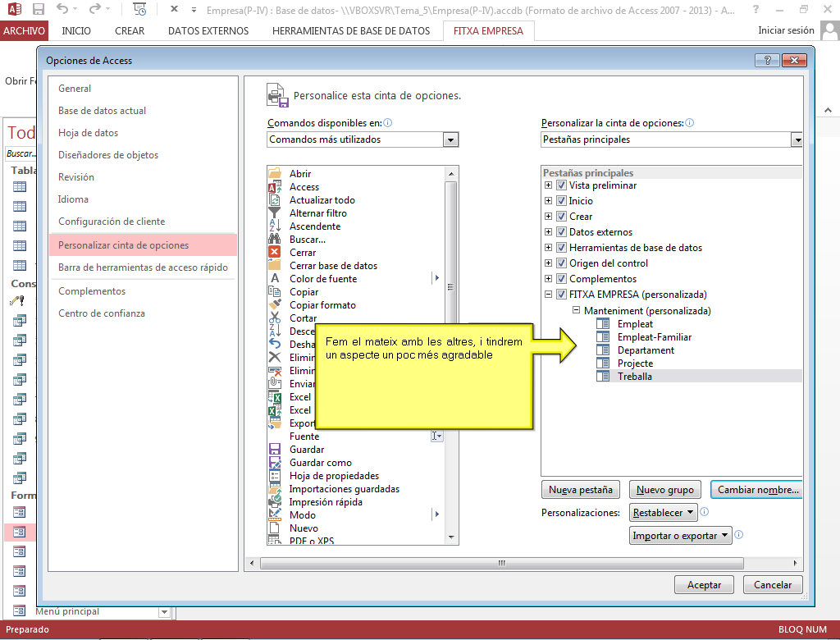
Task: Open Importar o exportar dropdown button
Action: [680, 535]
